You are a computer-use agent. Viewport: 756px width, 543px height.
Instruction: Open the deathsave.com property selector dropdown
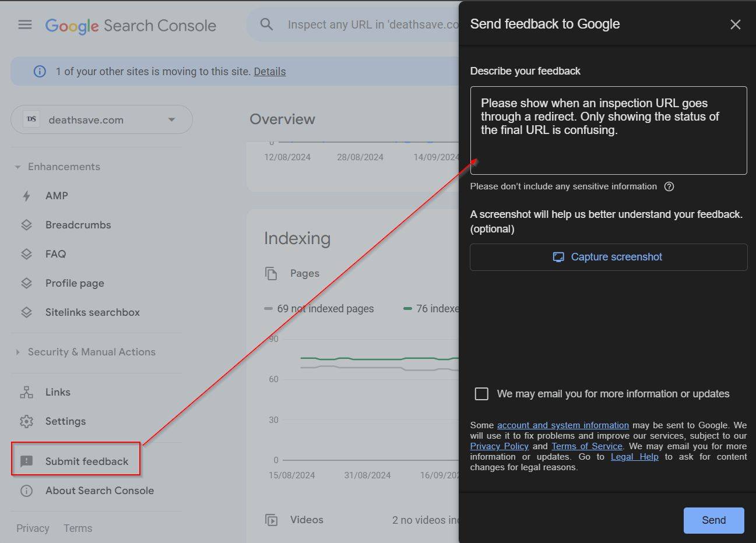click(101, 119)
